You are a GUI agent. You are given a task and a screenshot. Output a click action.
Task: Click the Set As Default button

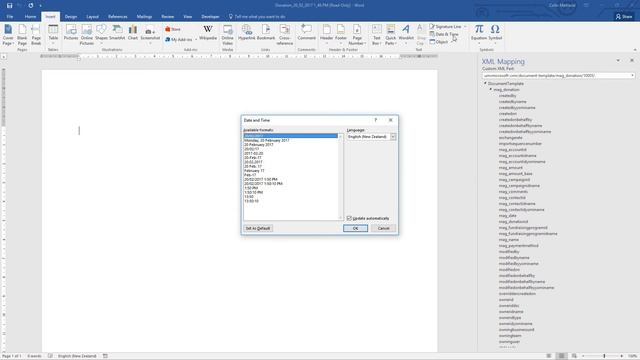tap(258, 228)
